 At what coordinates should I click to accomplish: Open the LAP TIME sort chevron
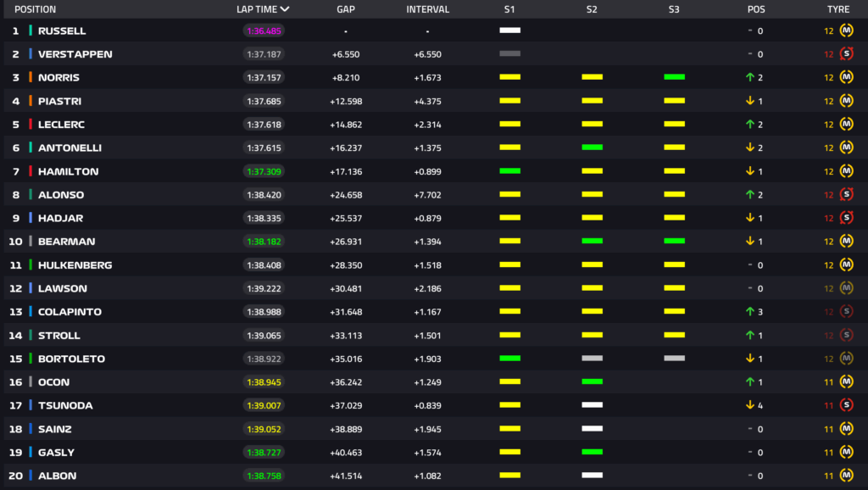[x=285, y=9]
